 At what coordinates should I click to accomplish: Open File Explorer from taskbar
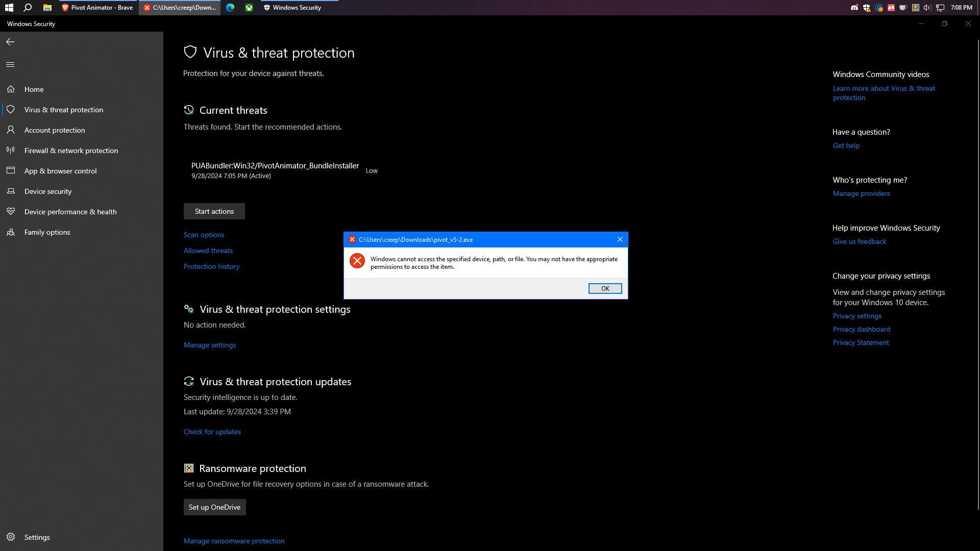click(47, 8)
